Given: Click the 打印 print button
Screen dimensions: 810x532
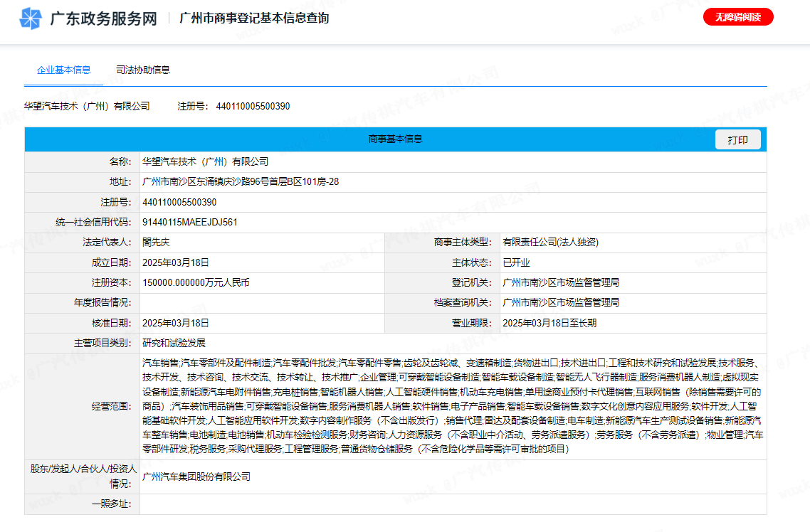Looking at the screenshot, I should click(x=737, y=139).
